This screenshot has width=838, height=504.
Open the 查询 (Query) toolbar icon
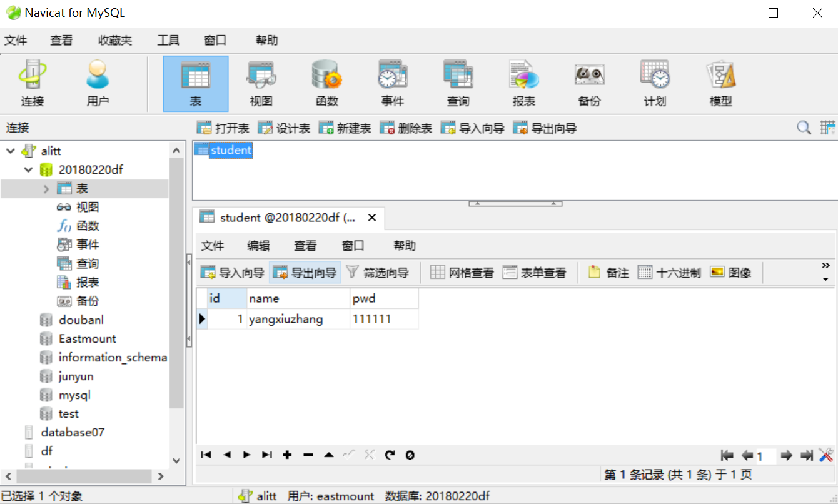click(x=458, y=83)
